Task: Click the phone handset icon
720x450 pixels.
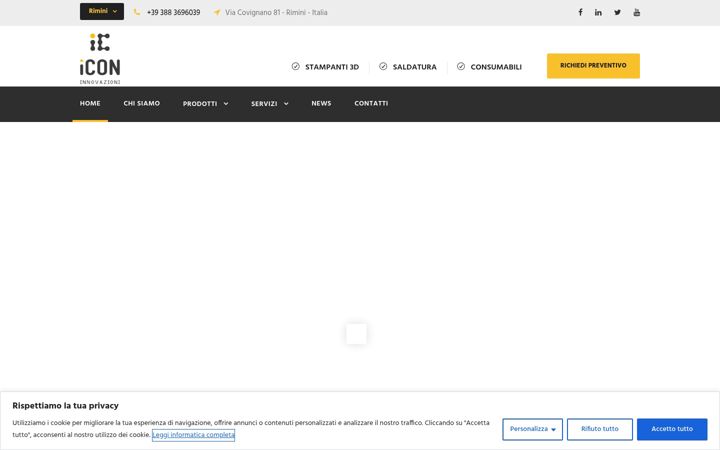Action: click(x=137, y=12)
